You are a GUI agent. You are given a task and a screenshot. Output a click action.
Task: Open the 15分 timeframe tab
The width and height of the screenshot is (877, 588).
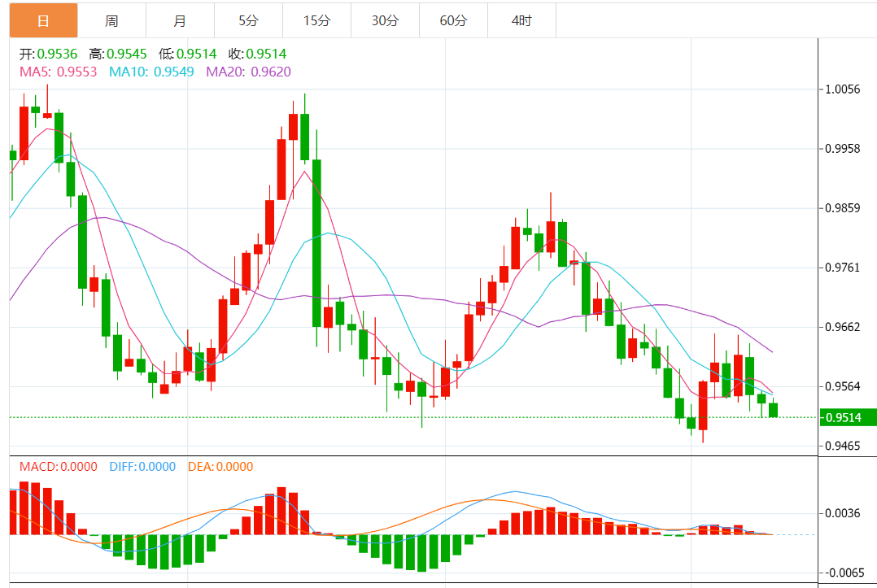(x=316, y=20)
